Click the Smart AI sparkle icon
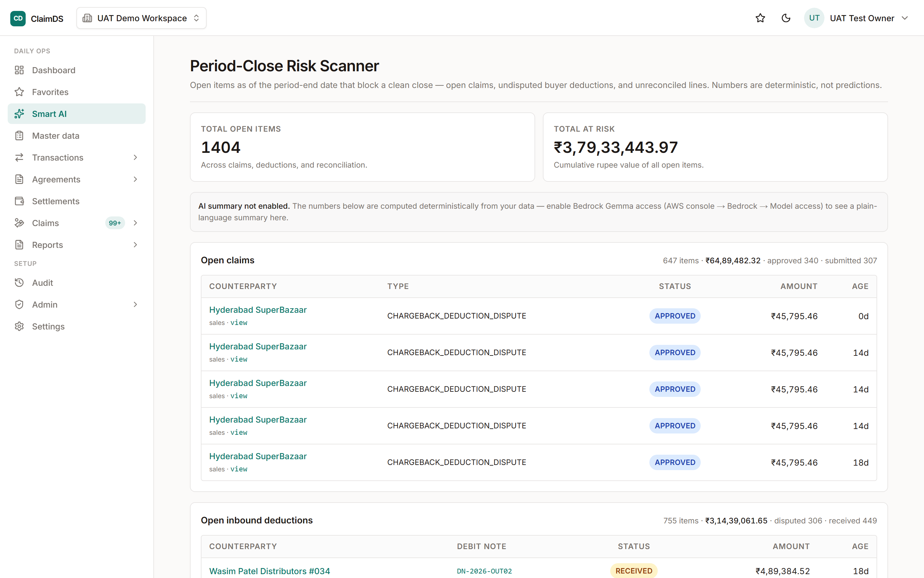 19,114
